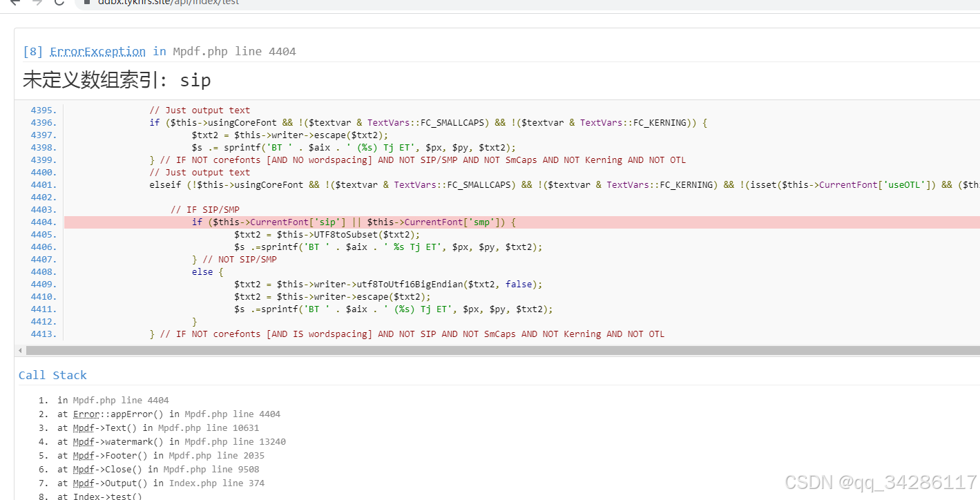Click the Index->test() call stack entry
Viewport: 980px width, 500px height.
104,495
